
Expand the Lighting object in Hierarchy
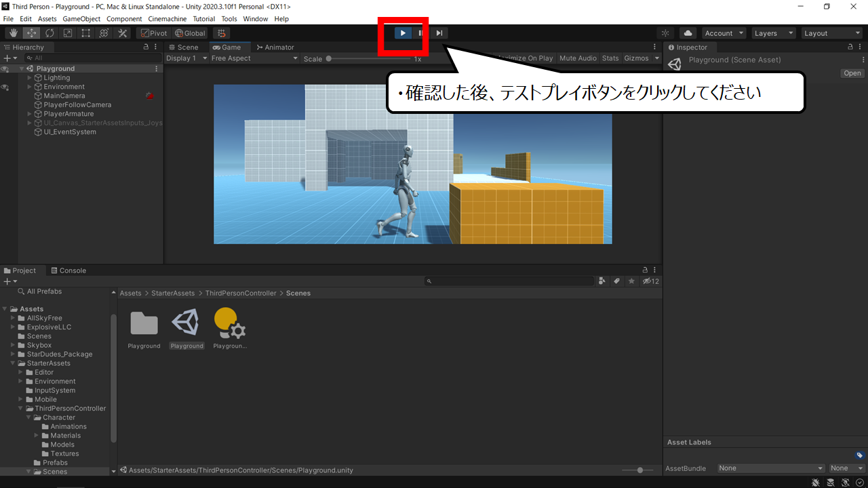(30, 78)
